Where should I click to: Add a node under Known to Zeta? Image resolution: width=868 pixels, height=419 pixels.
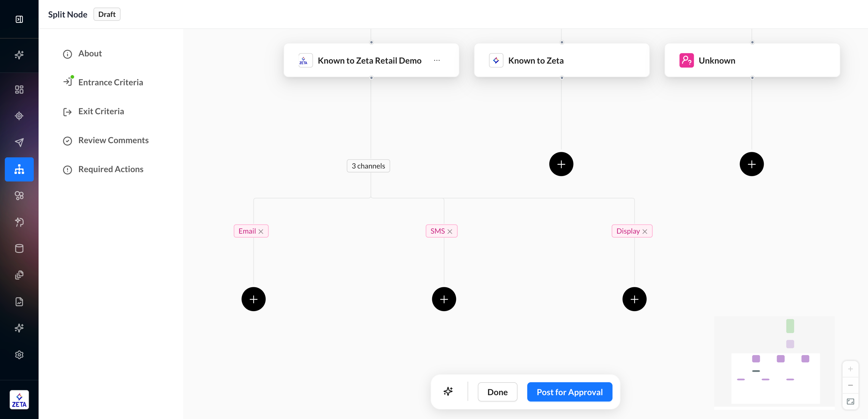click(561, 164)
